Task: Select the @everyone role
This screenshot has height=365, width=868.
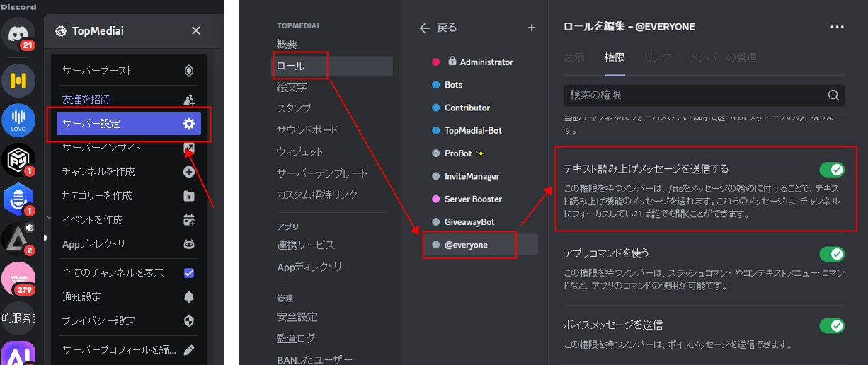Action: pos(466,245)
